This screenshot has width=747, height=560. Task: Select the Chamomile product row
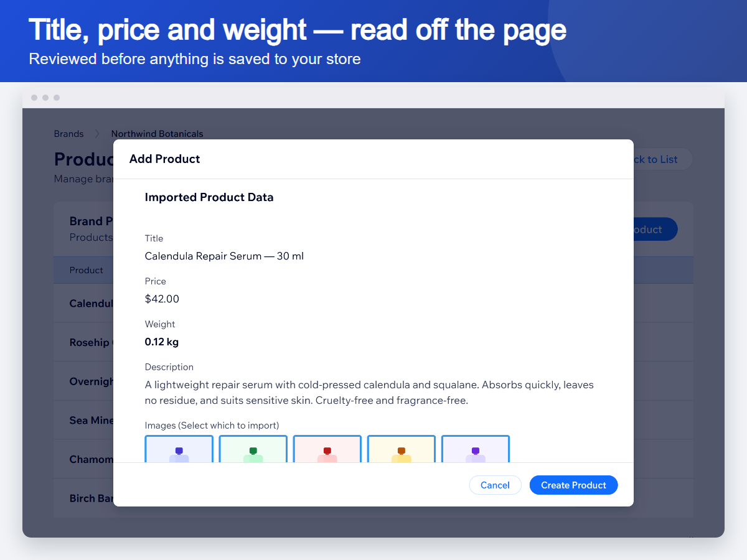tap(83, 459)
